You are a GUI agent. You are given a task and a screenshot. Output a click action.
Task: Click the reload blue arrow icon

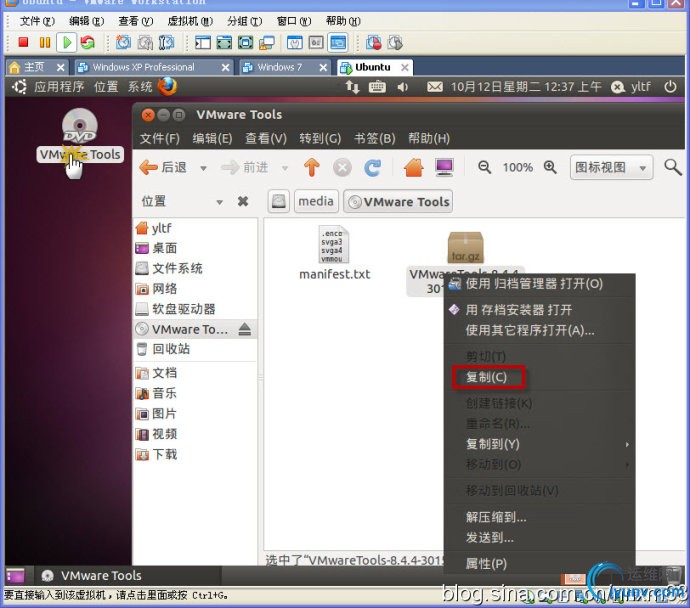coord(372,168)
